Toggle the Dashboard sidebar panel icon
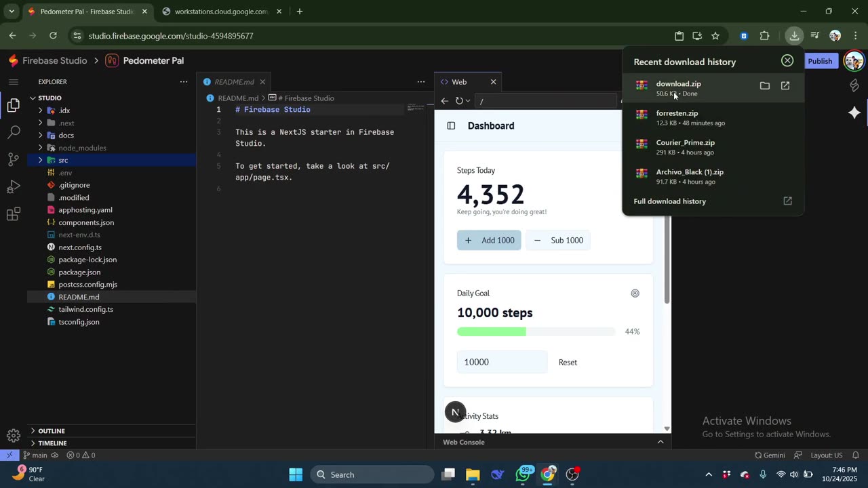The height and width of the screenshot is (488, 868). (x=451, y=125)
